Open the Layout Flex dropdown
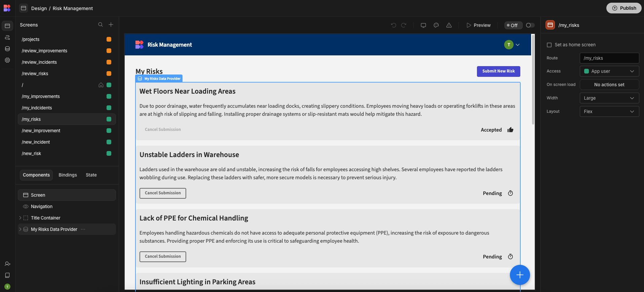 point(609,111)
